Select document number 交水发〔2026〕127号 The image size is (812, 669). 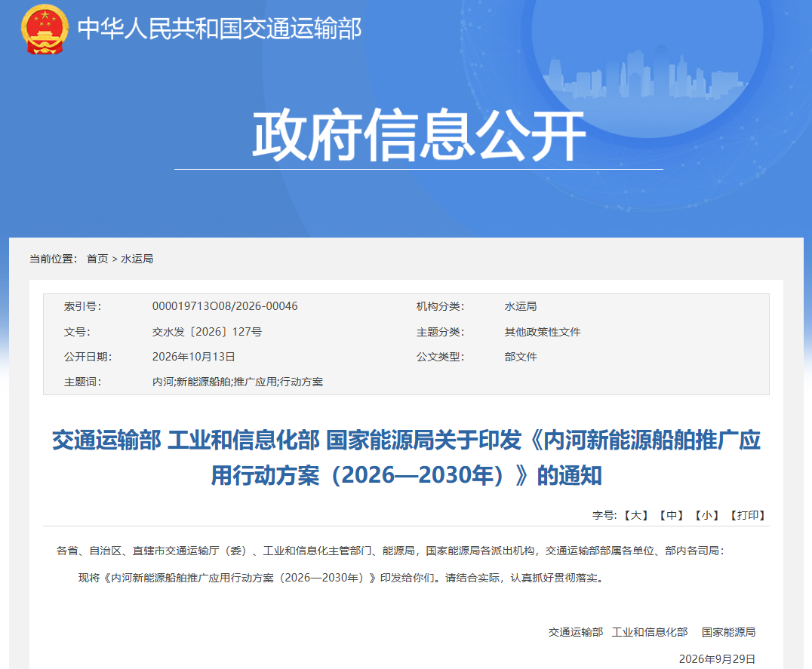207,332
